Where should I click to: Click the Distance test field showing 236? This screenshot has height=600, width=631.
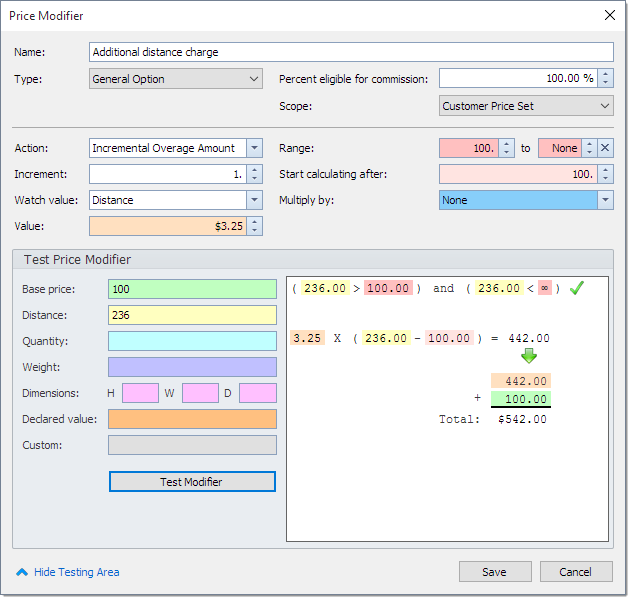[192, 315]
